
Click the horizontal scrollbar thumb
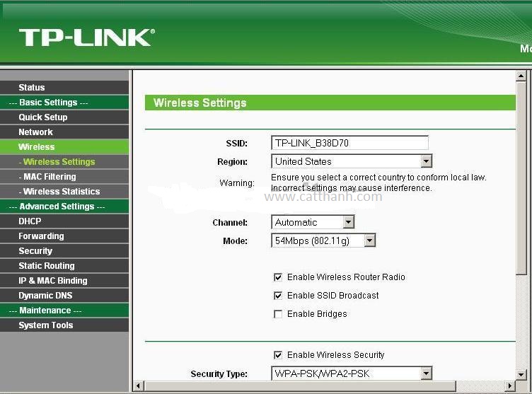pos(299,386)
